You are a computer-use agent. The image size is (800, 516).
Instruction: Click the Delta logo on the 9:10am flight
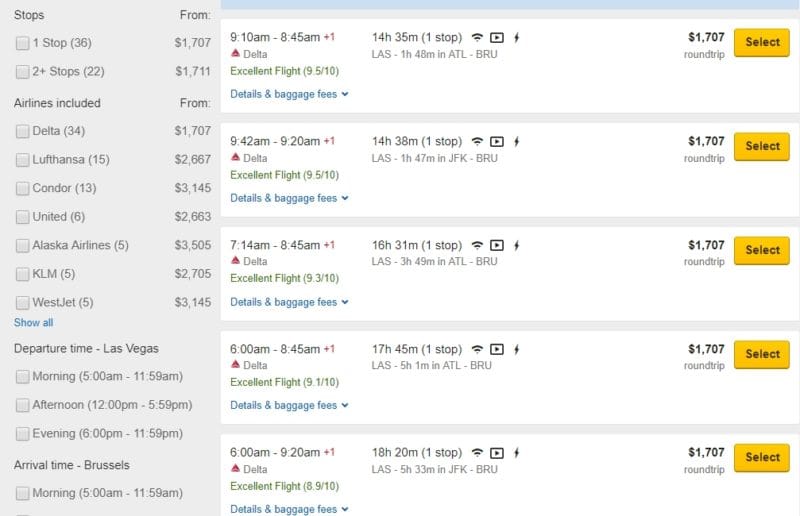click(235, 54)
